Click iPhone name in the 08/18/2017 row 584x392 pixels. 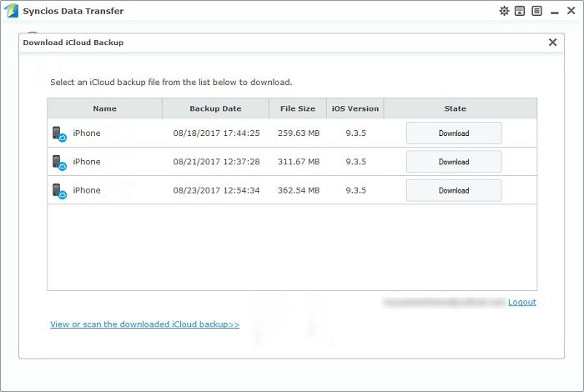pyautogui.click(x=87, y=133)
